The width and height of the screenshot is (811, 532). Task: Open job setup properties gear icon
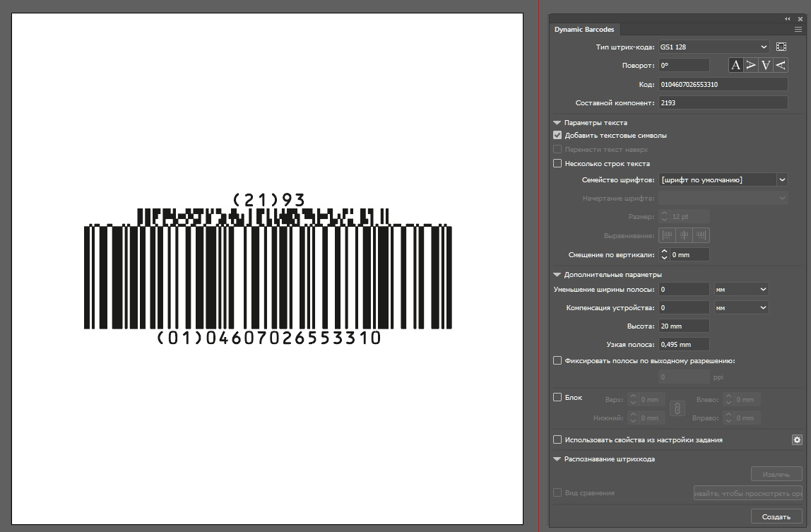[x=797, y=440]
